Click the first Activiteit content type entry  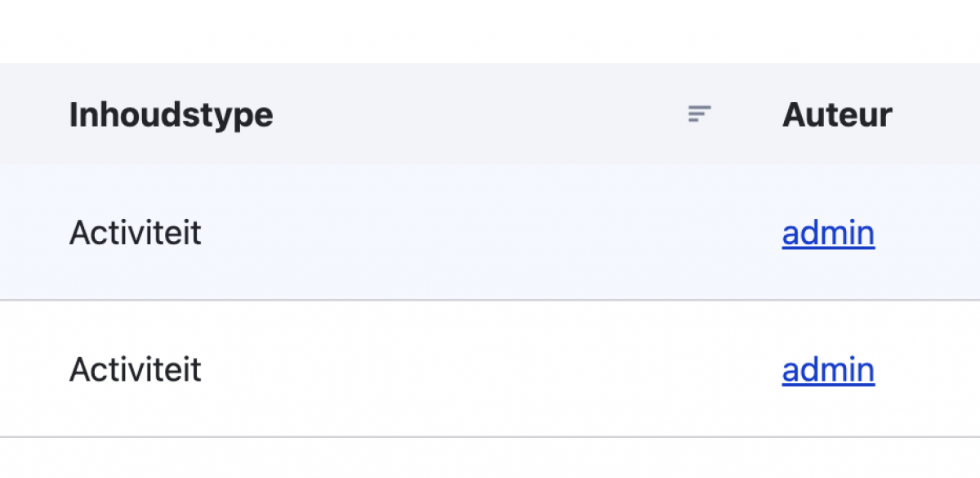click(x=136, y=233)
